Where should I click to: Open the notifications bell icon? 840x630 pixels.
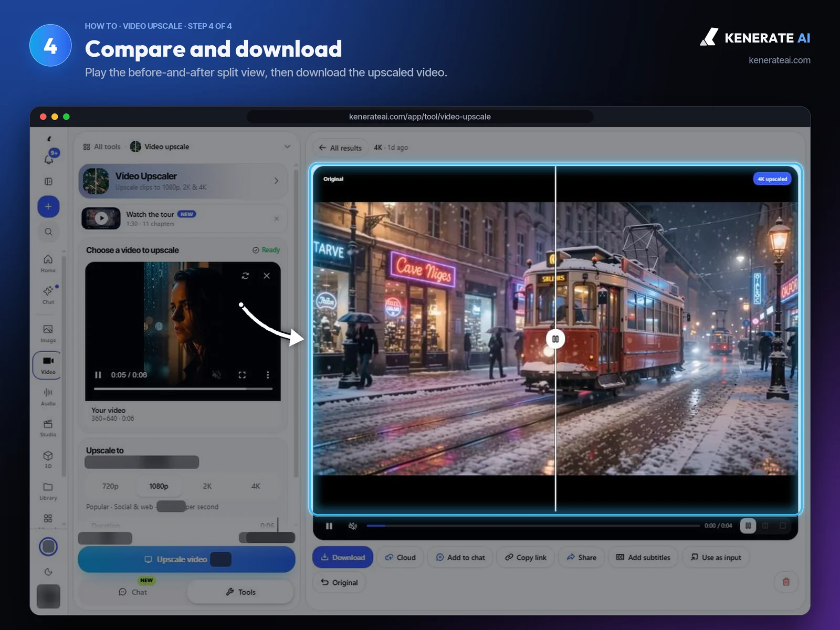(x=49, y=159)
